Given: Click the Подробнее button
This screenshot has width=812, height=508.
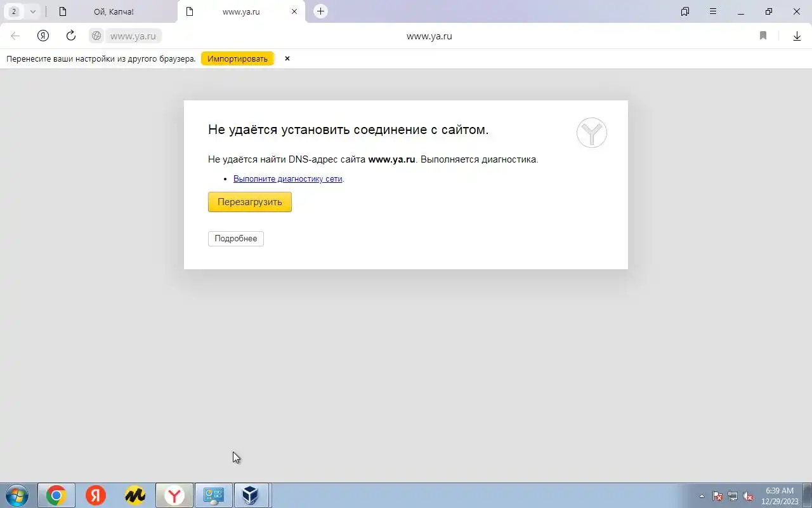Looking at the screenshot, I should (x=236, y=239).
